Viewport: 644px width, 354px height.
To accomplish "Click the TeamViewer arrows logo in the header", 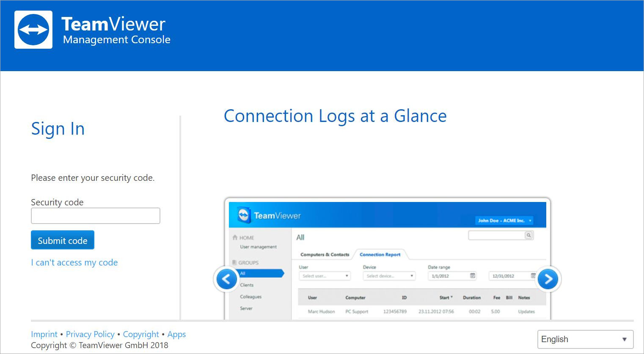I will 33,30.
